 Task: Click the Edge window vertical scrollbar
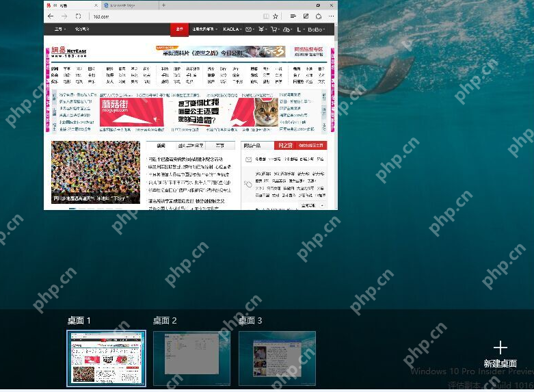(x=336, y=116)
